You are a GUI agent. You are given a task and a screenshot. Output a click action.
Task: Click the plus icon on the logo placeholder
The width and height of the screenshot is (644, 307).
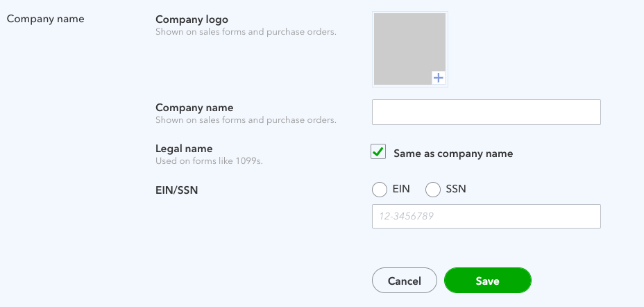(x=438, y=78)
